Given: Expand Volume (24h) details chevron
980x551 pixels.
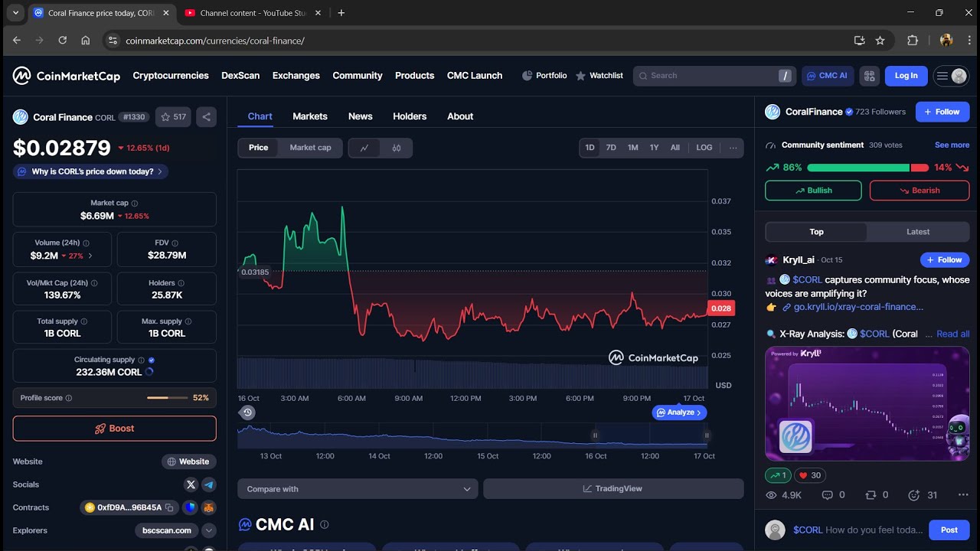Looking at the screenshot, I should tap(90, 256).
